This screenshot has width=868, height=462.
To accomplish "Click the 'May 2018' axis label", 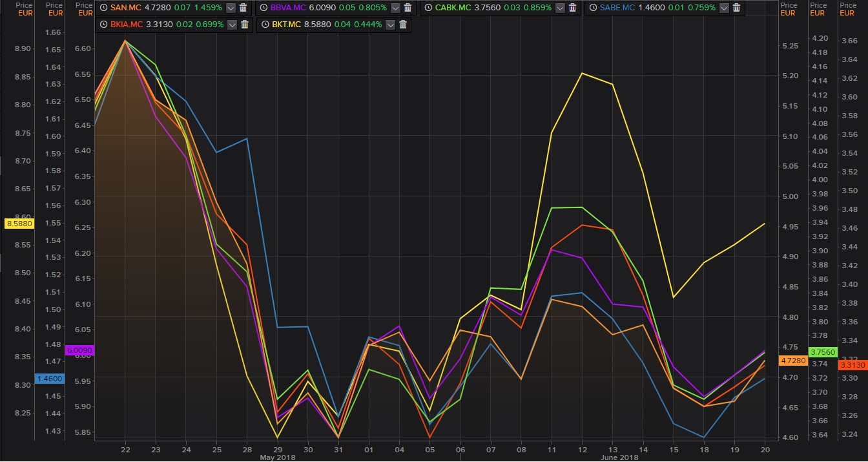I will (276, 457).
